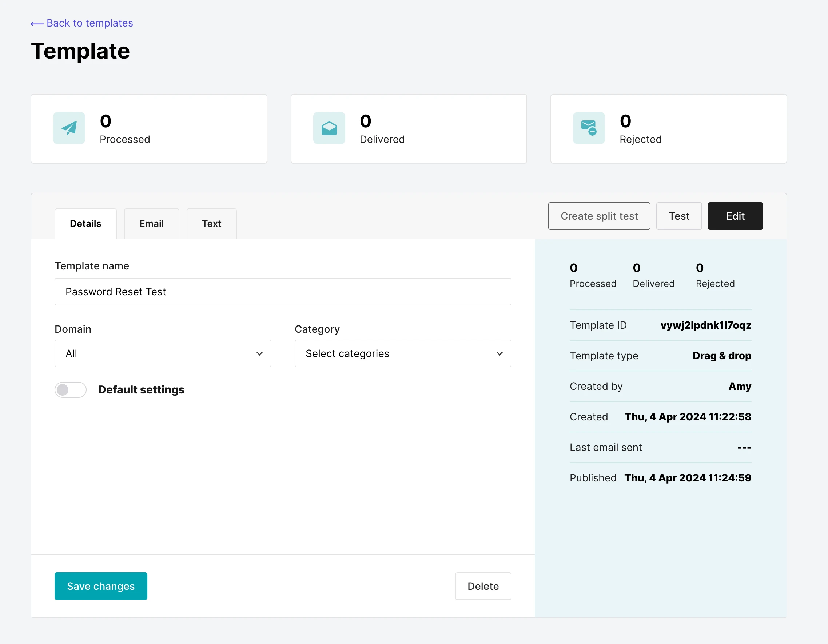Click the Template name input field
This screenshot has height=644, width=828.
(x=282, y=292)
